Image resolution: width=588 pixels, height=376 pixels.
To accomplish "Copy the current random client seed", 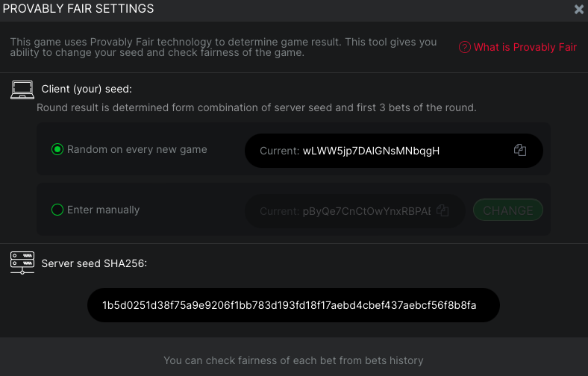I will pos(520,150).
